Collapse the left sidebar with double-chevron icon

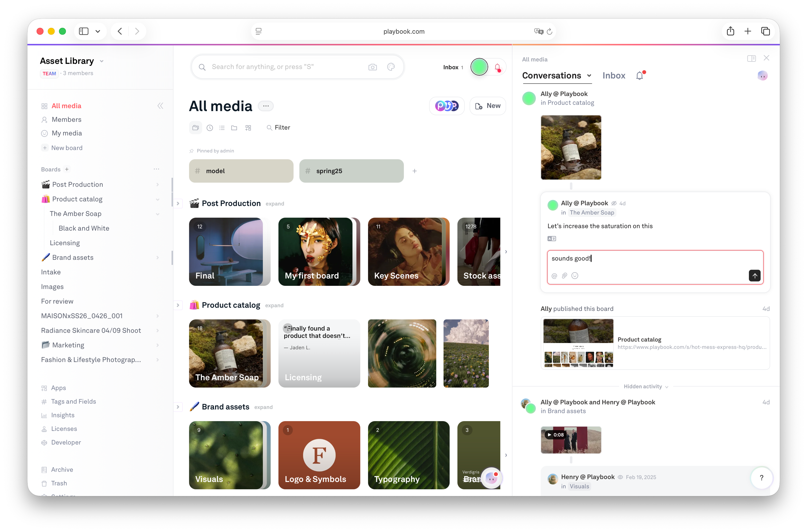click(160, 106)
